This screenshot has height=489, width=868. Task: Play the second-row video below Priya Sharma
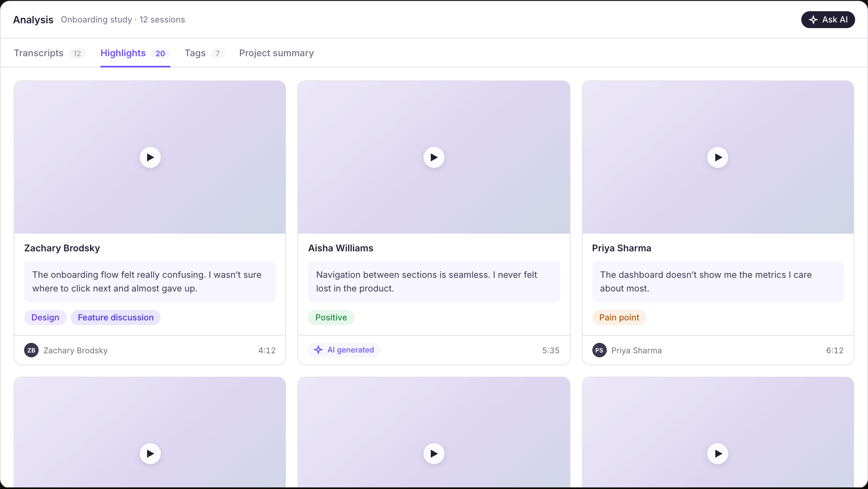(x=718, y=454)
